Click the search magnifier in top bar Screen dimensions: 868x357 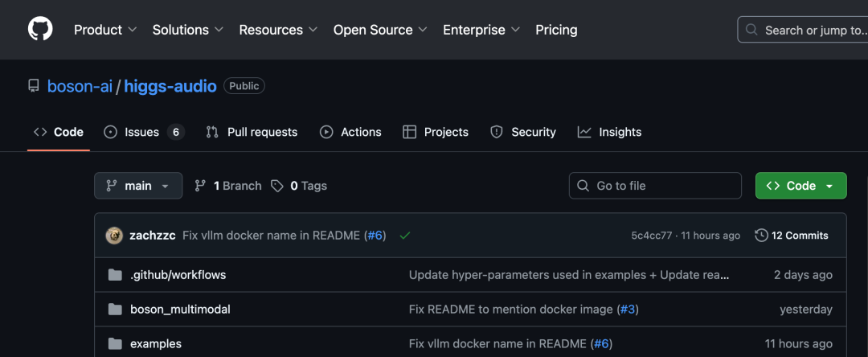pos(751,30)
